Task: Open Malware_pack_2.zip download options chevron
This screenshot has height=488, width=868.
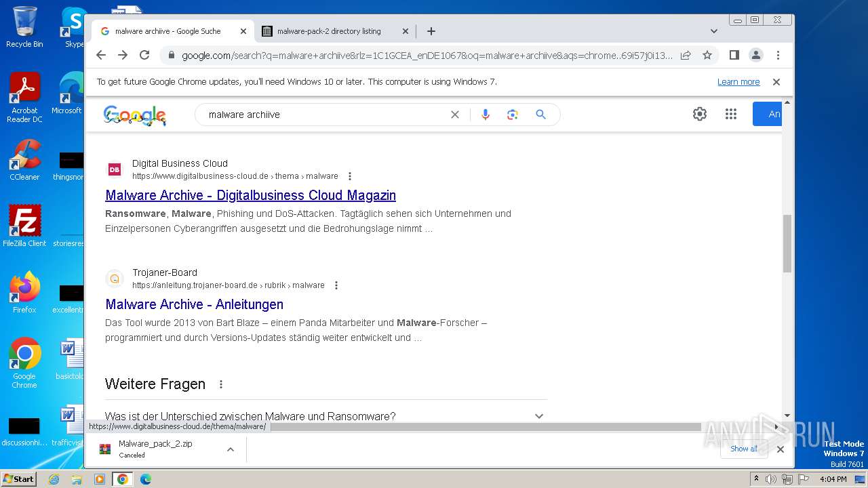Action: click(231, 449)
